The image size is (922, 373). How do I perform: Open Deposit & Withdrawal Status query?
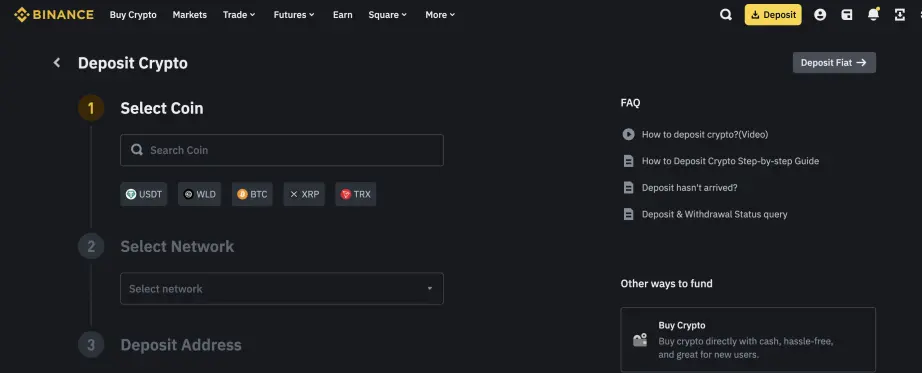[714, 214]
